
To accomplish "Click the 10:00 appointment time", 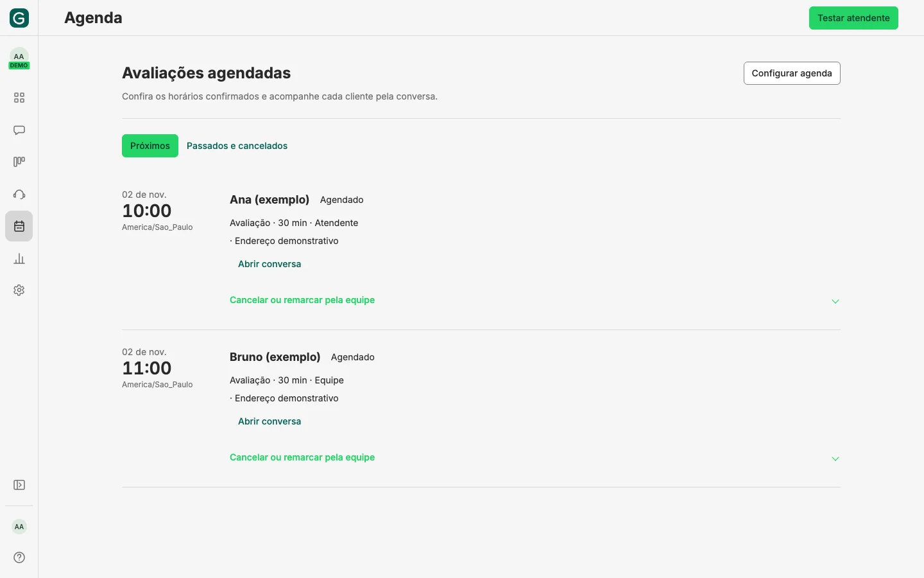I will point(147,211).
